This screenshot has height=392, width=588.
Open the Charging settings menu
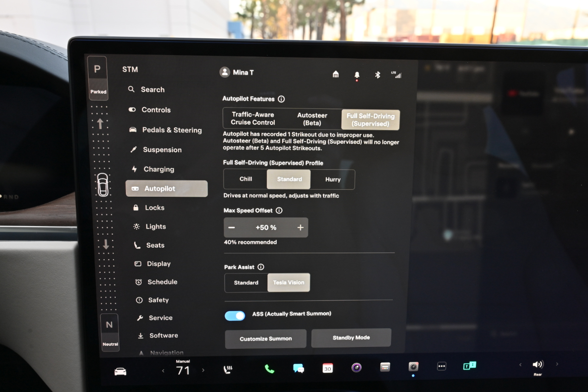coord(158,169)
